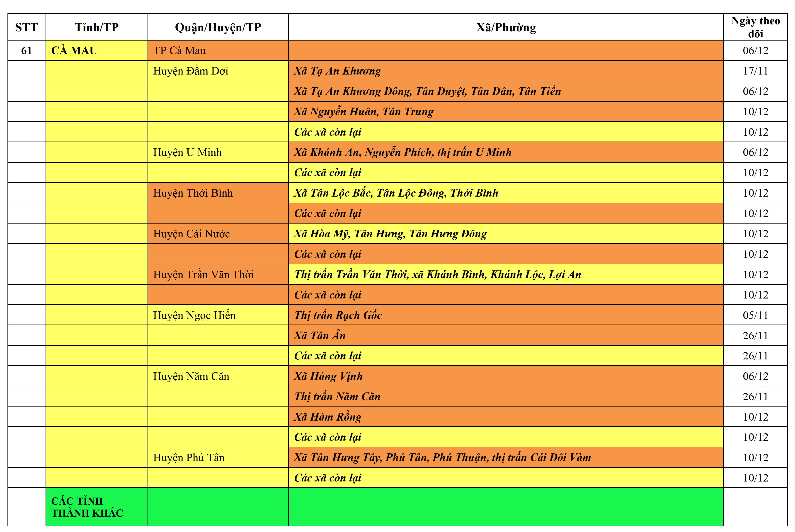Select the row number 61 cell
The height and width of the screenshot is (532, 795).
tap(27, 51)
